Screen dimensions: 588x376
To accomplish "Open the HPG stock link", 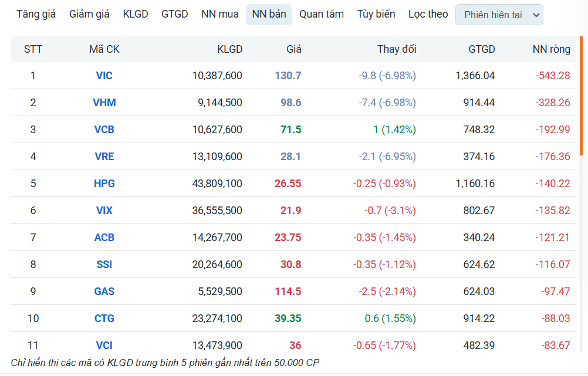I will click(x=104, y=184).
